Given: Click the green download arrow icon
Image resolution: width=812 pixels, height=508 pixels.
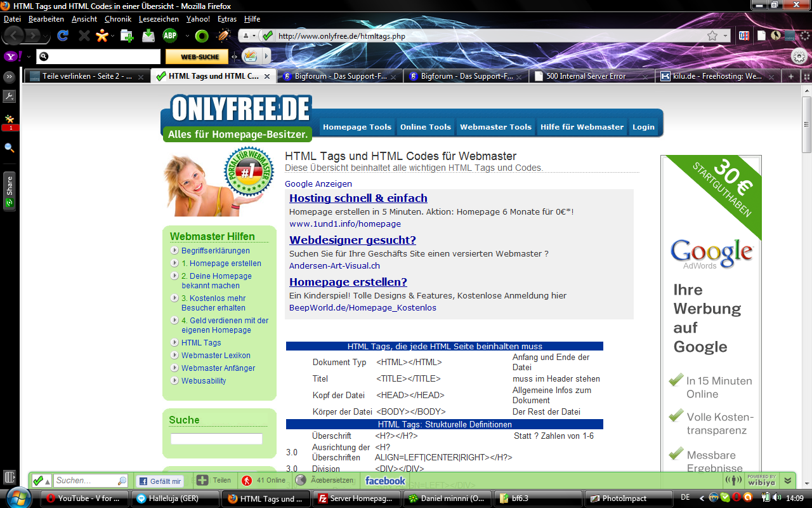Looking at the screenshot, I should point(148,36).
